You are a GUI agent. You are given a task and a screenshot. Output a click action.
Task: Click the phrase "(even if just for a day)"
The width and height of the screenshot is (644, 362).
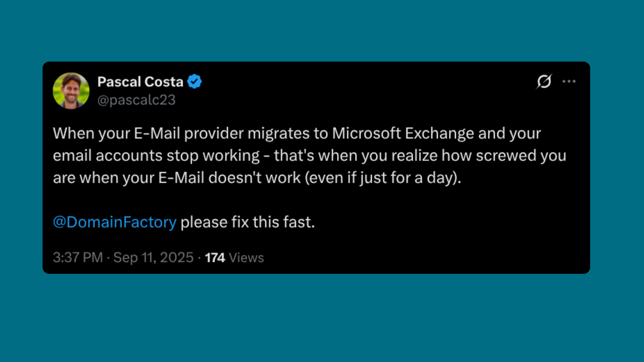pyautogui.click(x=382, y=178)
